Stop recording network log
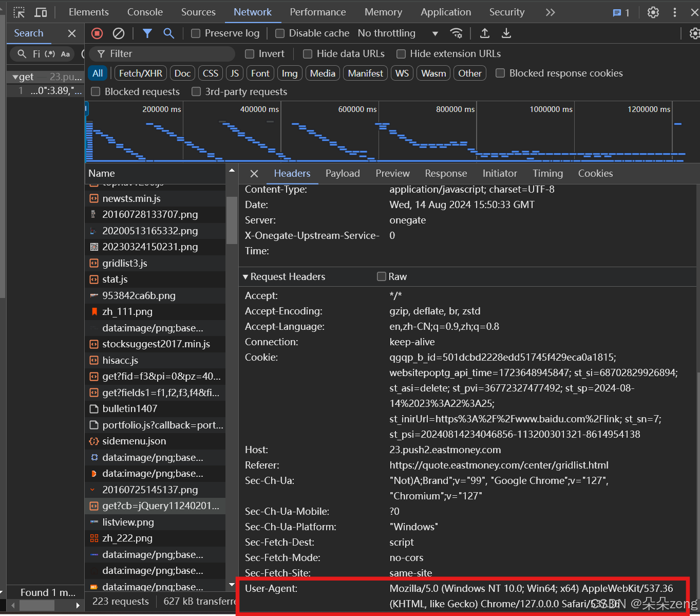Viewport: 700px width, 616px height. point(97,33)
